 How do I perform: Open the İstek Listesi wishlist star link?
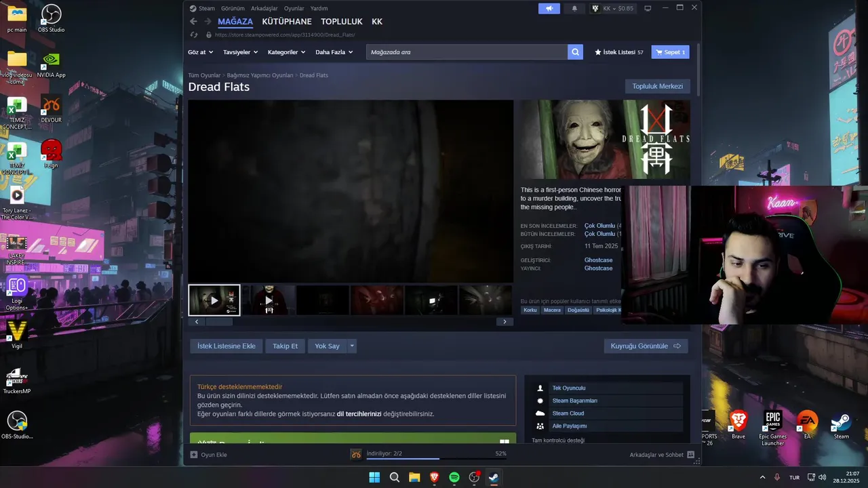point(619,52)
